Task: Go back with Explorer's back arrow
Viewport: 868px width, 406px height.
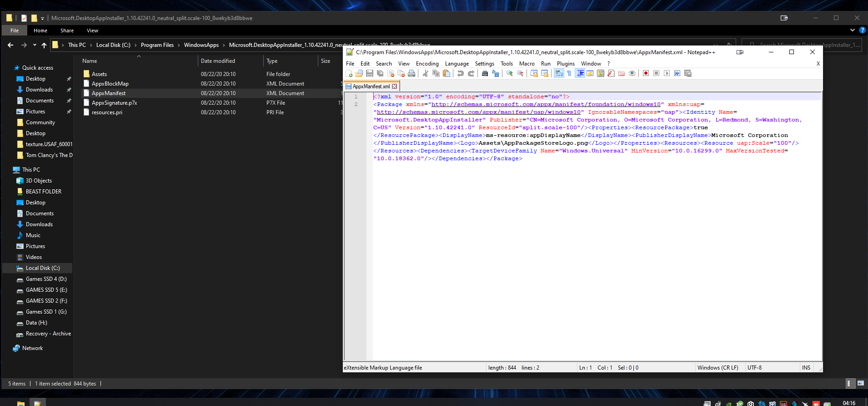Action: pyautogui.click(x=10, y=45)
